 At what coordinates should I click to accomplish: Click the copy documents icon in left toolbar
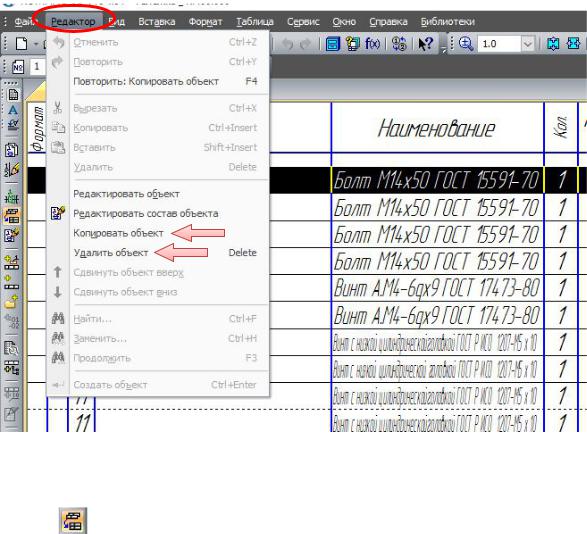tap(12, 150)
